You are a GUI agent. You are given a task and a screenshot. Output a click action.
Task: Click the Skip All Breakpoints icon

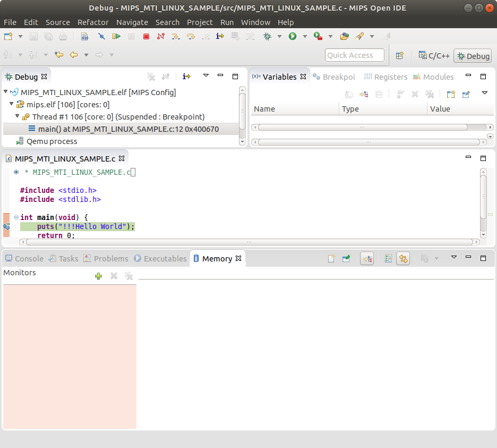pos(101,37)
